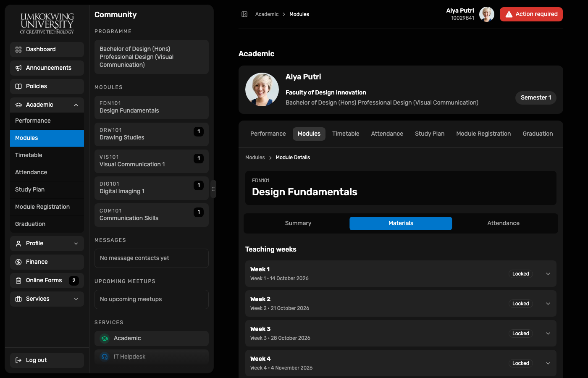Click the Online Forms clipboard icon
The width and height of the screenshot is (588, 378).
tap(18, 281)
